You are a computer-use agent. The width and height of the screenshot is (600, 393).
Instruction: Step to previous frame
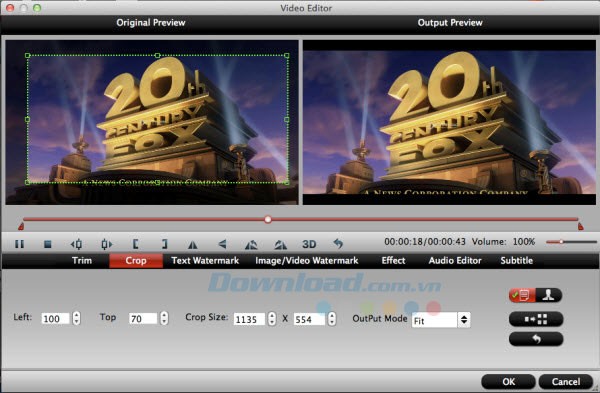(x=77, y=244)
